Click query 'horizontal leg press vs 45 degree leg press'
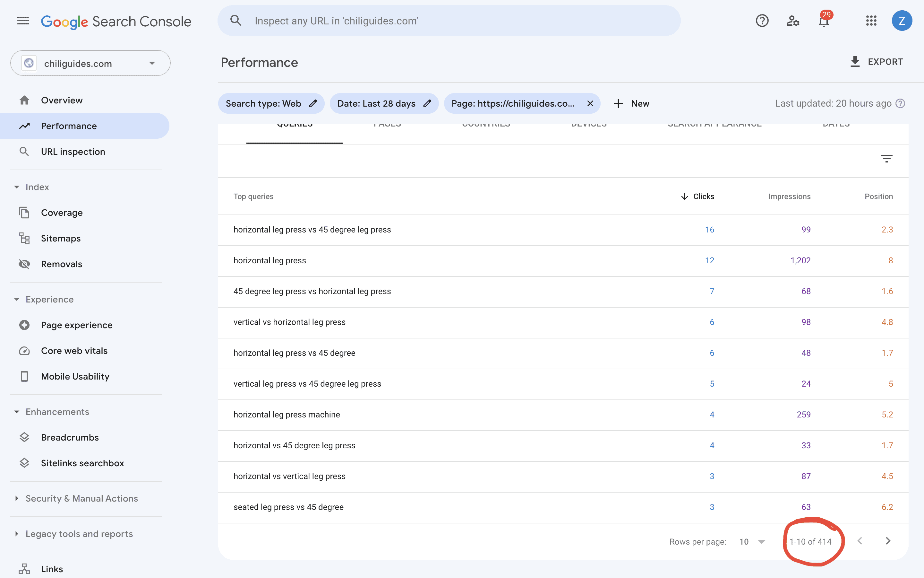Screen dimensions: 924x578 [312, 229]
